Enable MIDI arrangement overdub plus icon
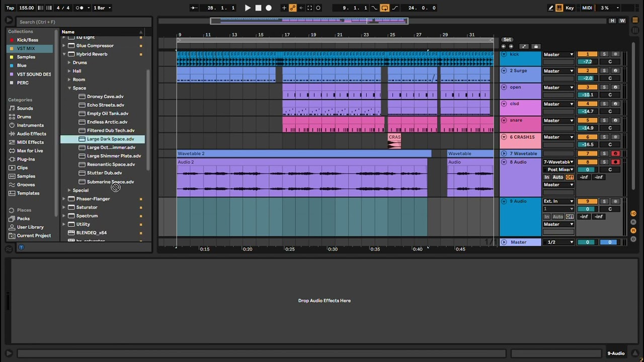Viewport: 644px width, 362px height. tap(284, 8)
